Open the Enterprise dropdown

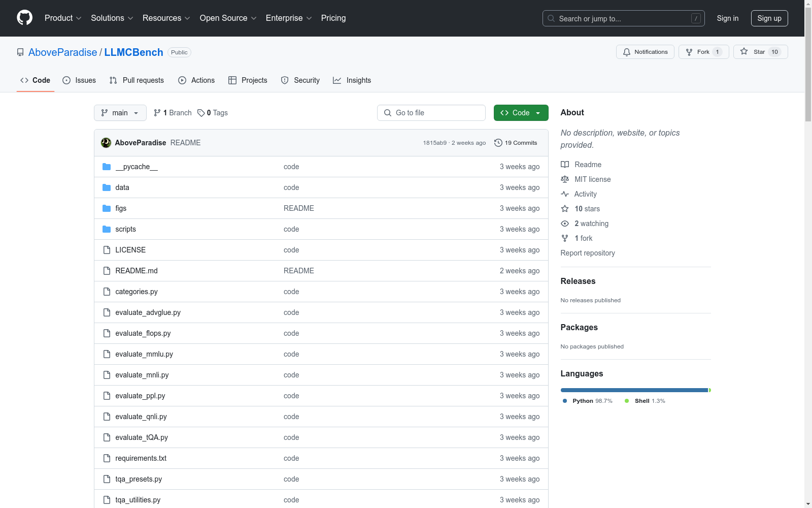289,18
